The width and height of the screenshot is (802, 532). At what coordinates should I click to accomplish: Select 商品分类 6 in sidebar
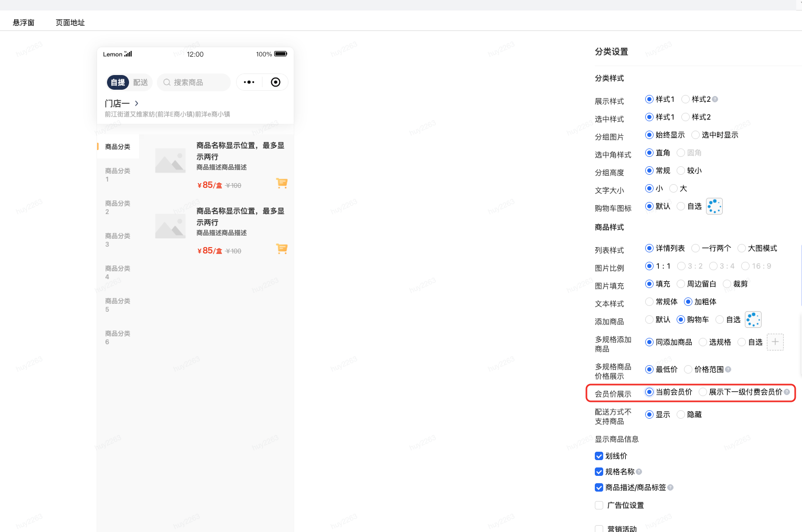tap(118, 338)
